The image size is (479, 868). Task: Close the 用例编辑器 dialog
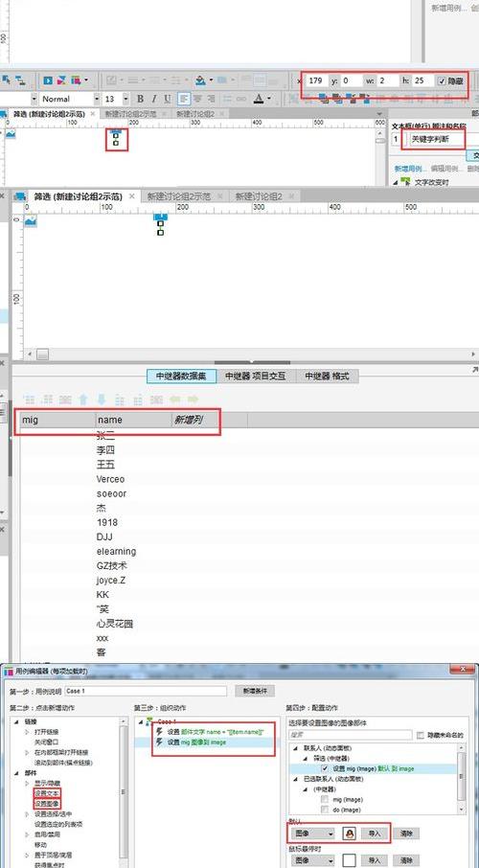tap(463, 671)
